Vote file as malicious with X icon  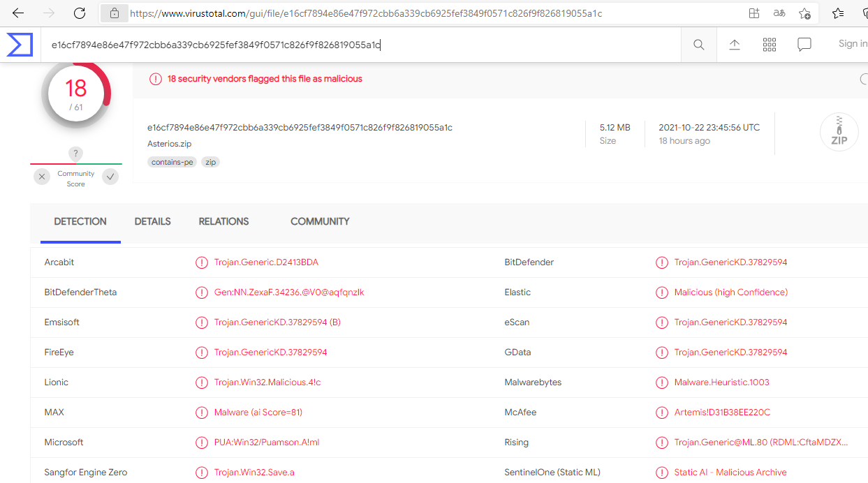pyautogui.click(x=42, y=177)
